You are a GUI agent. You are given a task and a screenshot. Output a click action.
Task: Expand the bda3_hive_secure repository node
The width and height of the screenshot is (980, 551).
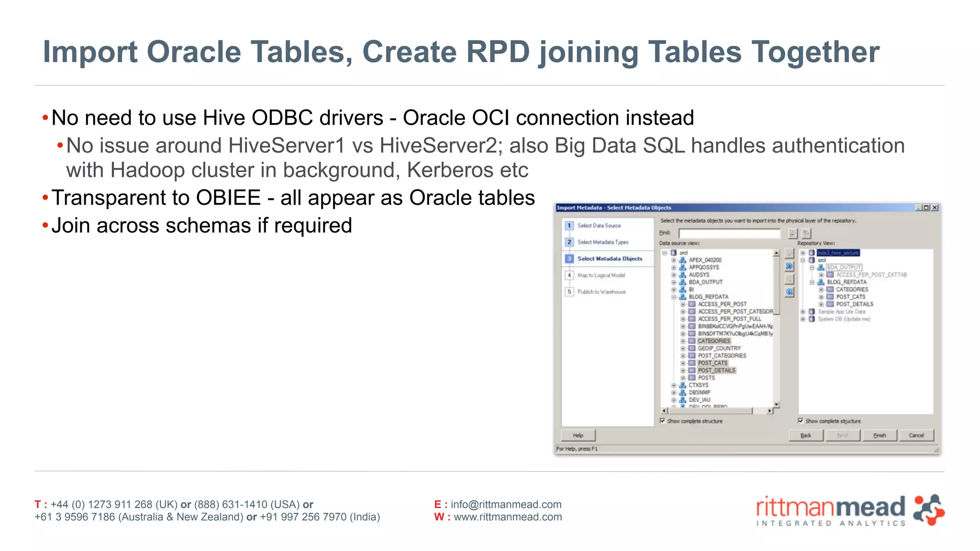(x=803, y=253)
